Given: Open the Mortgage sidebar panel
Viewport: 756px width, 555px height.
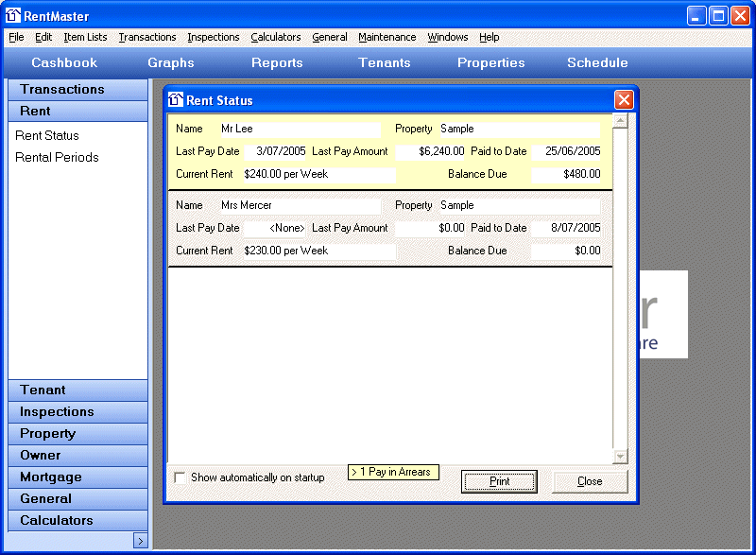Looking at the screenshot, I should 77,477.
